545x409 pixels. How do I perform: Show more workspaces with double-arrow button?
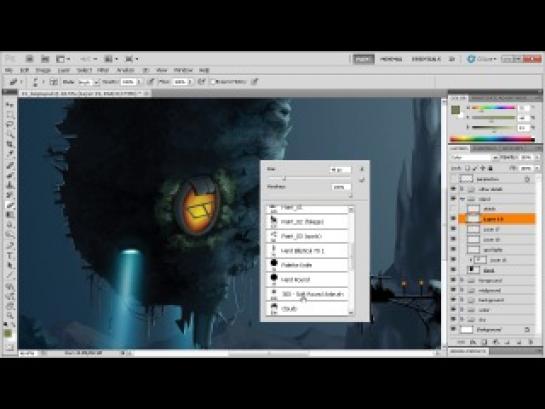click(x=452, y=59)
